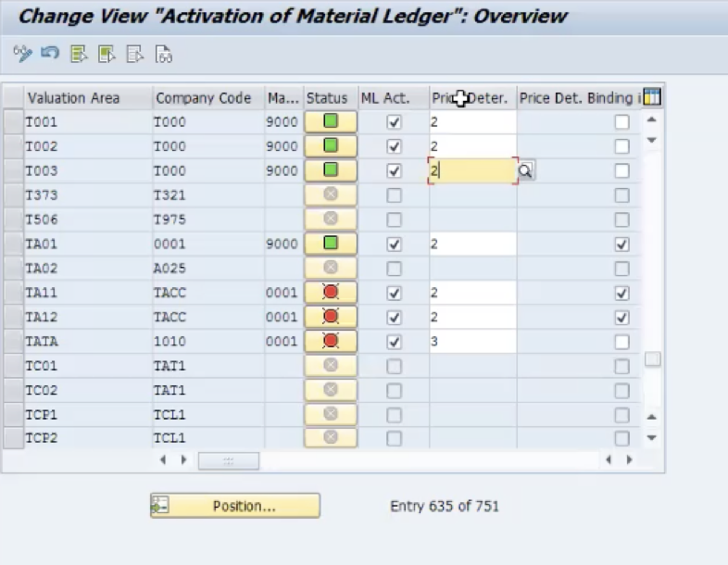
Task: Click the vertical scrollbar thumb
Action: (x=652, y=358)
